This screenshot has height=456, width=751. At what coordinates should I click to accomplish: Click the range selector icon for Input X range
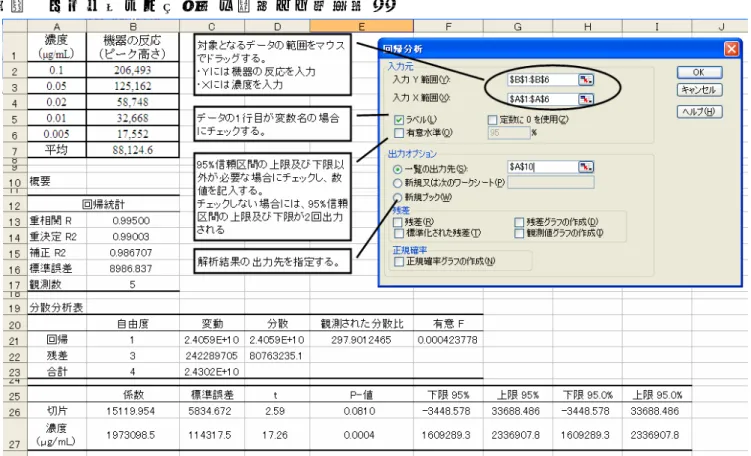click(586, 99)
